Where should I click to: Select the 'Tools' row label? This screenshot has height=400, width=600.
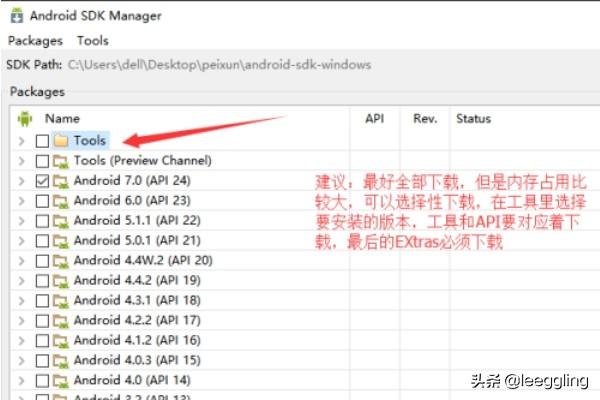(90, 140)
